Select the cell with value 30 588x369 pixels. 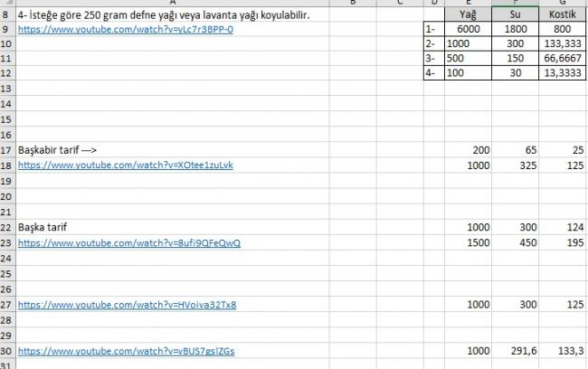tap(516, 72)
